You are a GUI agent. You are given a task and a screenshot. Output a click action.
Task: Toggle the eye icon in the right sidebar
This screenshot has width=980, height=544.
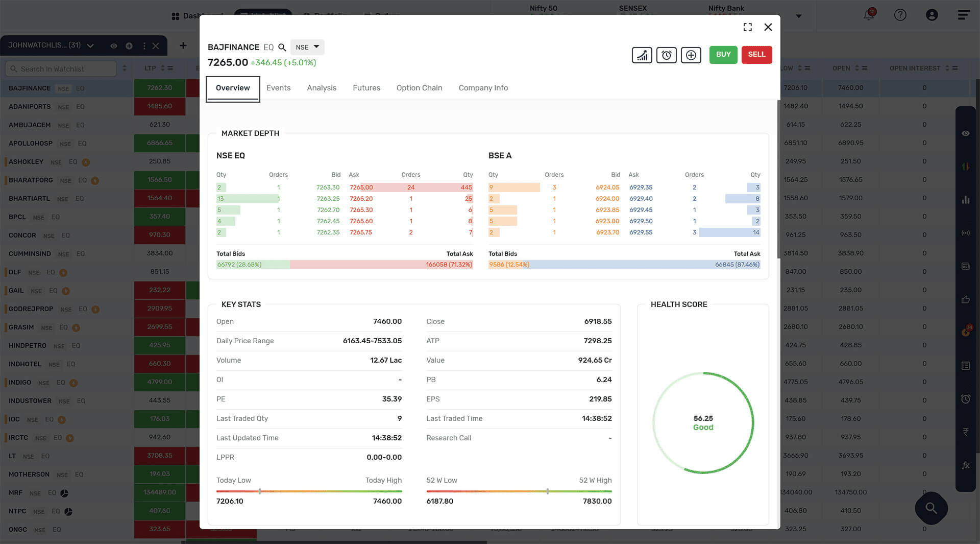click(965, 133)
